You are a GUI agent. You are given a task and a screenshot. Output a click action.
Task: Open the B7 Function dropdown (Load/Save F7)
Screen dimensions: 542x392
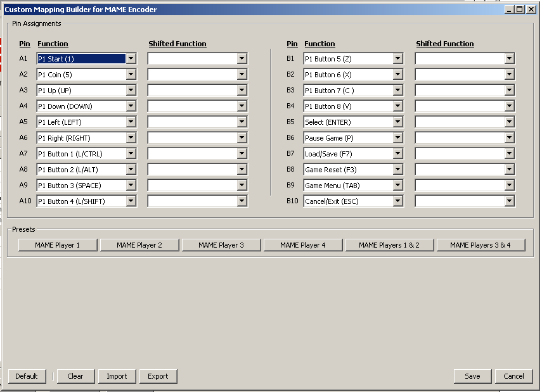pos(397,154)
